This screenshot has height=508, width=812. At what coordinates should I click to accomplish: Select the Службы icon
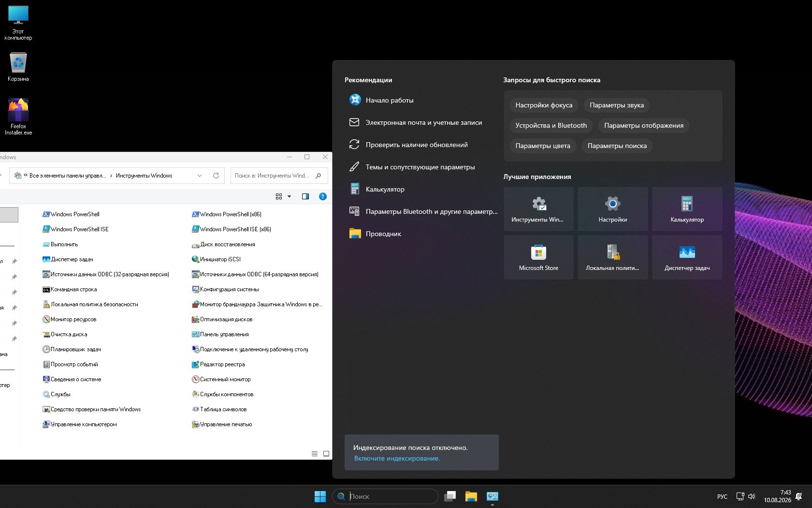pyautogui.click(x=46, y=394)
